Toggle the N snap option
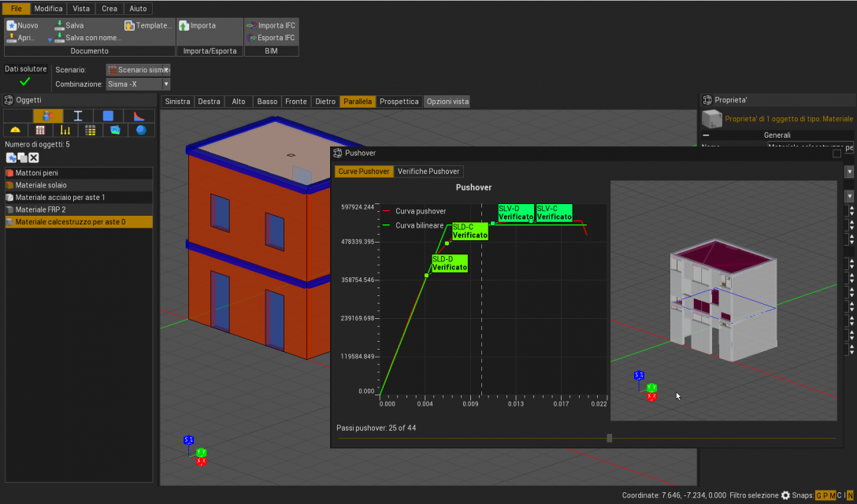 (850, 495)
